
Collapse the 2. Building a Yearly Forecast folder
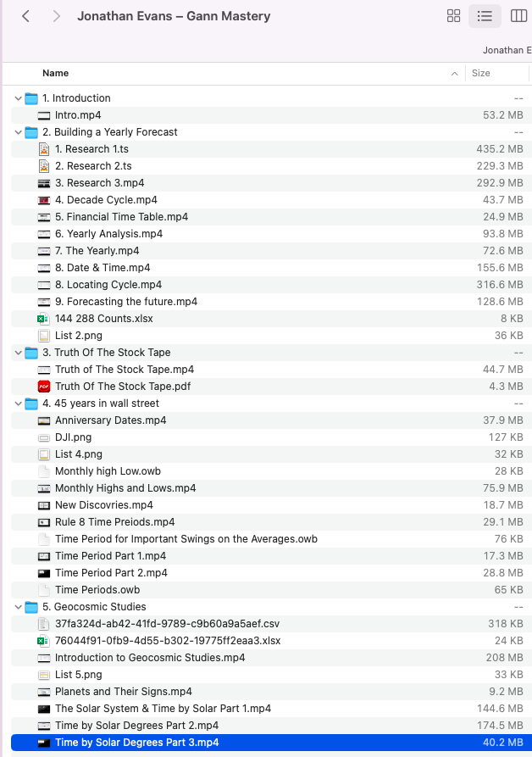pyautogui.click(x=18, y=132)
